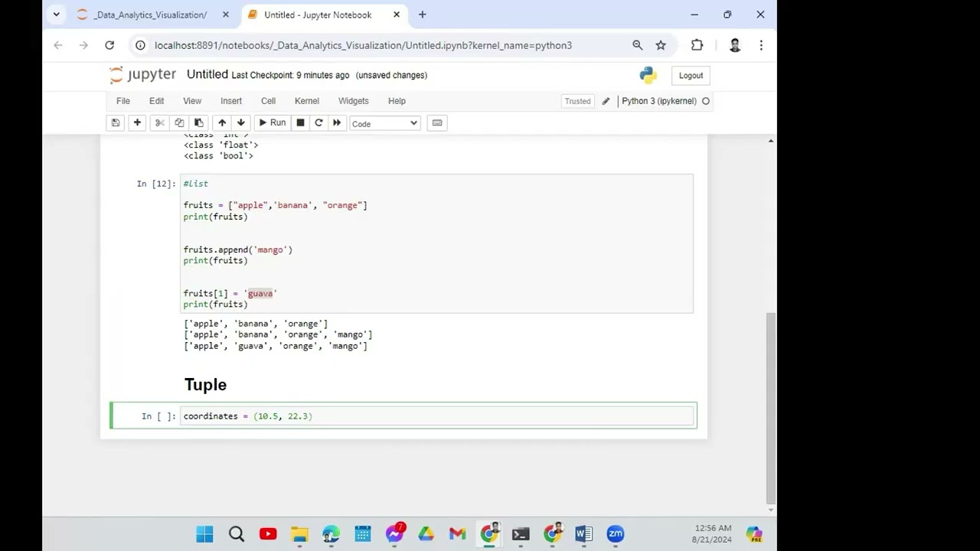The image size is (980, 551).
Task: Open the browser extensions puzzle icon
Action: coord(697,45)
